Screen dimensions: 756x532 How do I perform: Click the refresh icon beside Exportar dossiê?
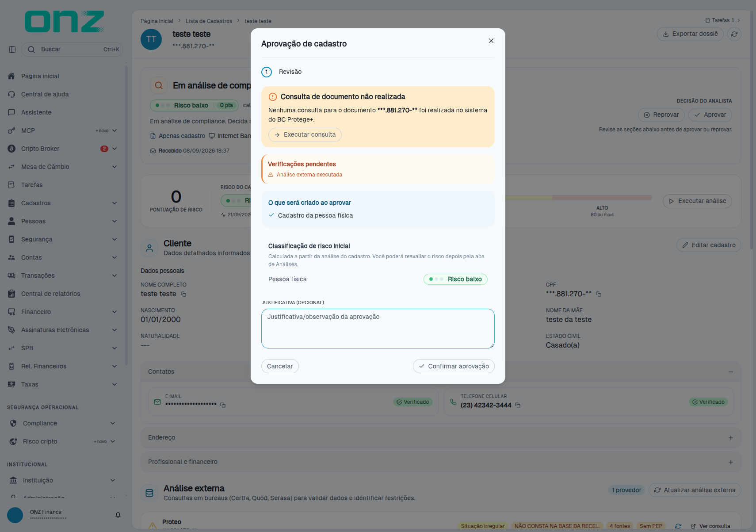(x=734, y=34)
